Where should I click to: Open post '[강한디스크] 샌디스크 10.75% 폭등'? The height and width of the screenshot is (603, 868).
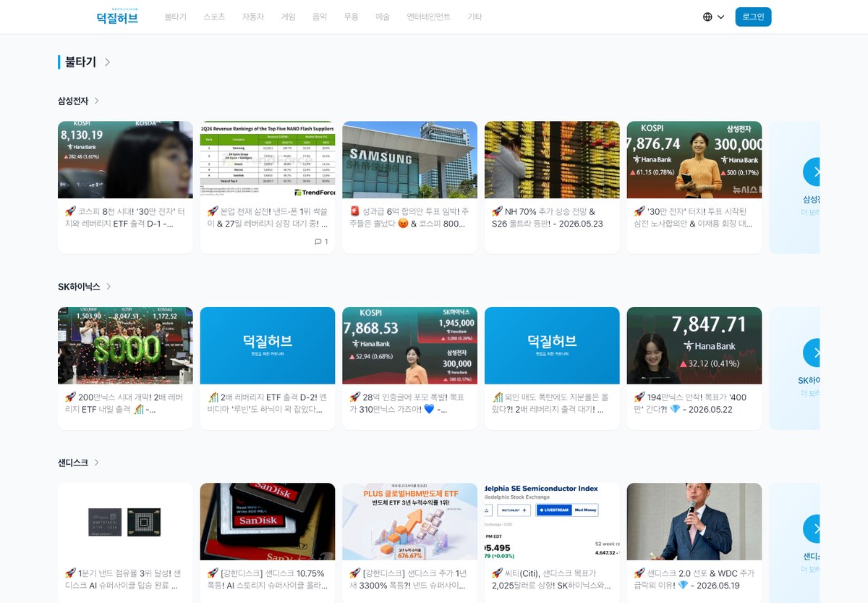268,579
